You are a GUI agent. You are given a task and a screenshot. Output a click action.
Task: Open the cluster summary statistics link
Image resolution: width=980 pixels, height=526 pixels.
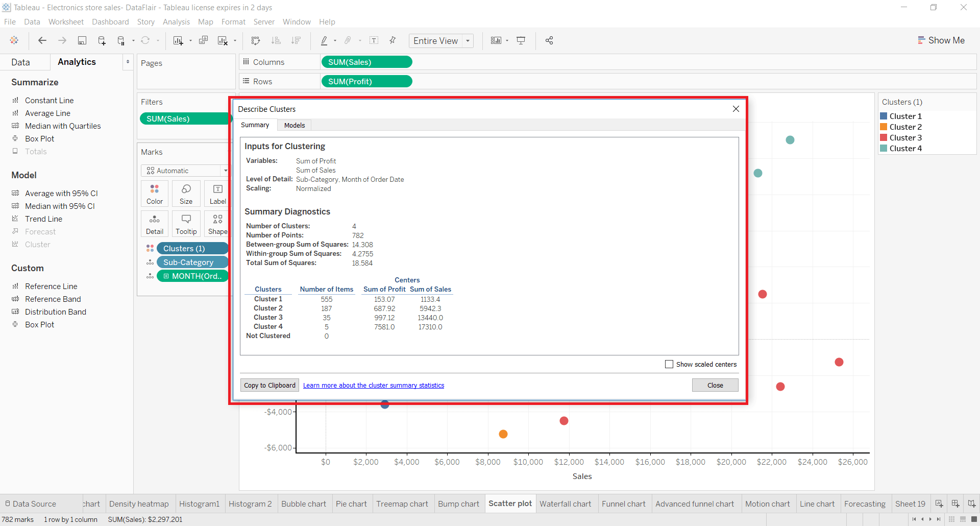pyautogui.click(x=373, y=385)
